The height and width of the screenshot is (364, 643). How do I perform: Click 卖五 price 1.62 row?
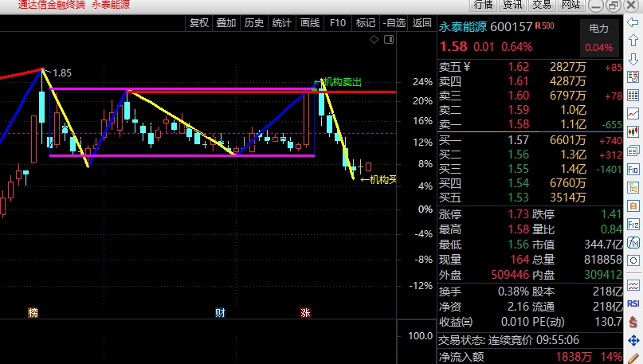pyautogui.click(x=531, y=67)
